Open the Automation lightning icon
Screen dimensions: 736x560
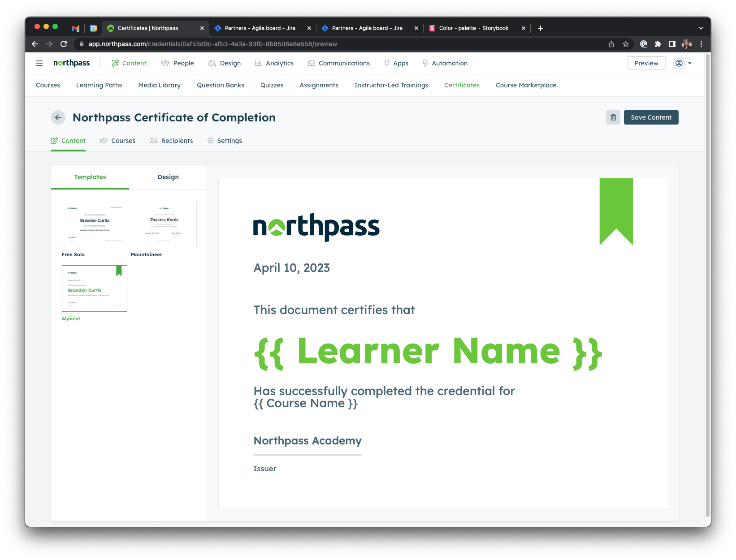(424, 63)
